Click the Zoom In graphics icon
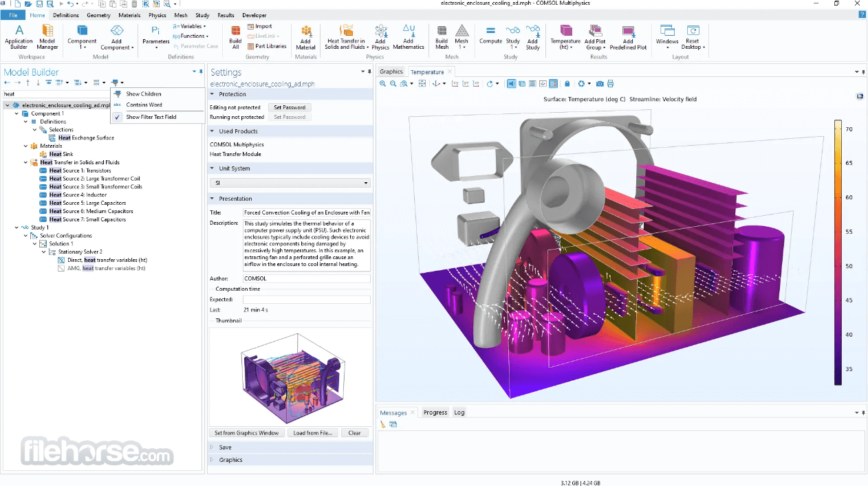The image size is (868, 486). click(383, 83)
